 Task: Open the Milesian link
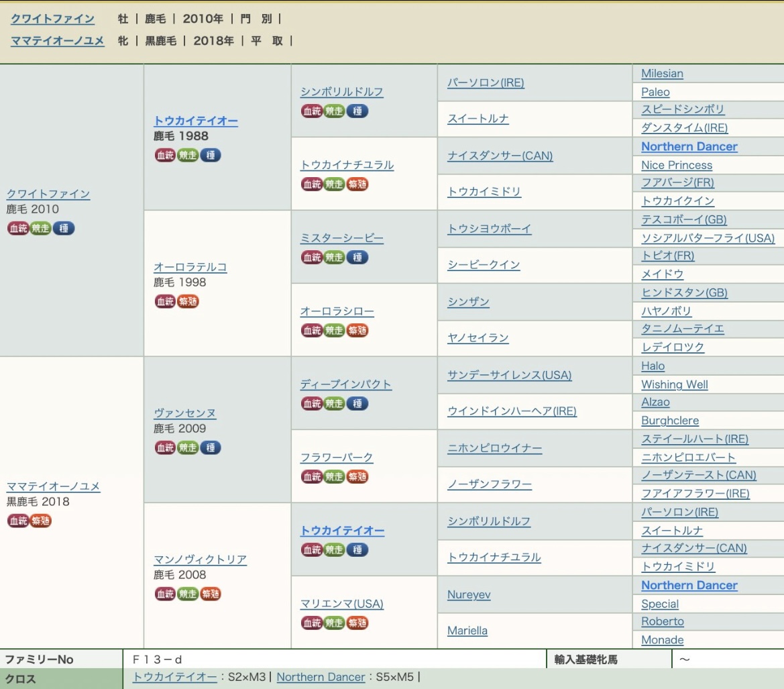pyautogui.click(x=662, y=74)
